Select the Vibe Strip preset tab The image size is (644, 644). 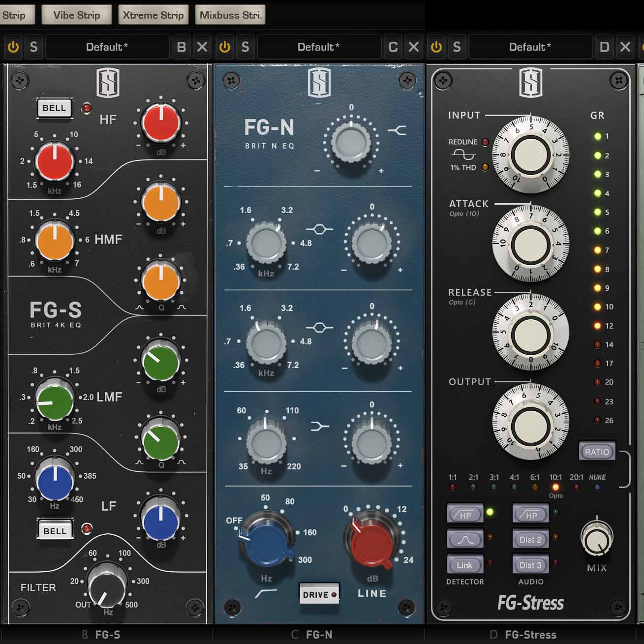77,15
